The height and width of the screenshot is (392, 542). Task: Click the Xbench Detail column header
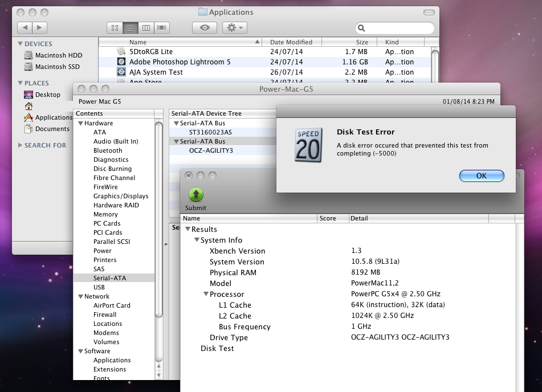(418, 218)
